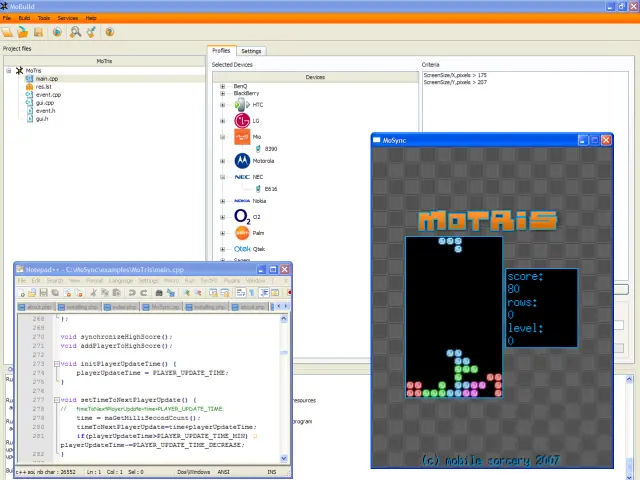Expand the HTC device node

(223, 104)
